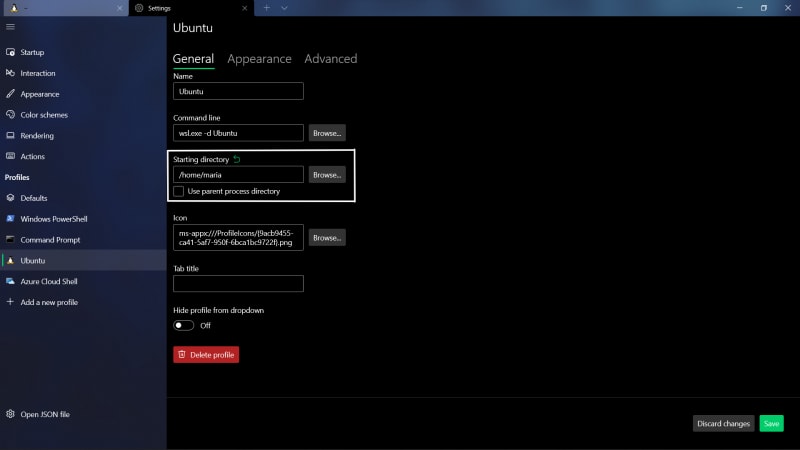Click the Color schemes palette icon
The width and height of the screenshot is (800, 450).
[x=10, y=115]
